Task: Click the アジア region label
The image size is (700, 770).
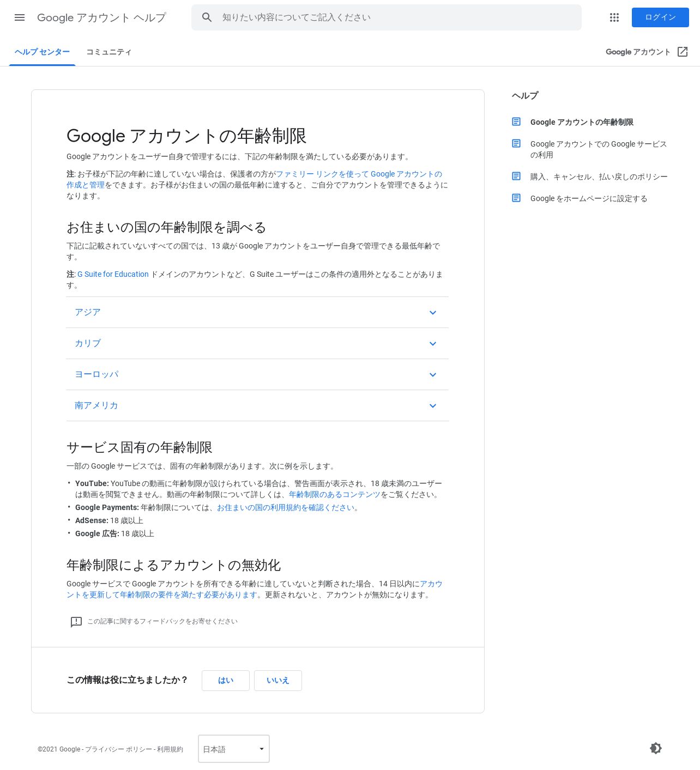Action: (88, 312)
